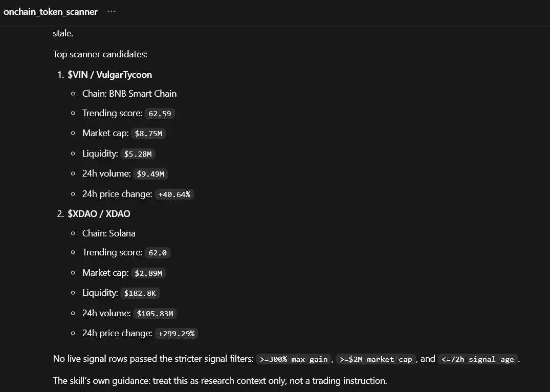This screenshot has height=392, width=550.
Task: Click the >=300% max gain filter chip
Action: [x=294, y=359]
